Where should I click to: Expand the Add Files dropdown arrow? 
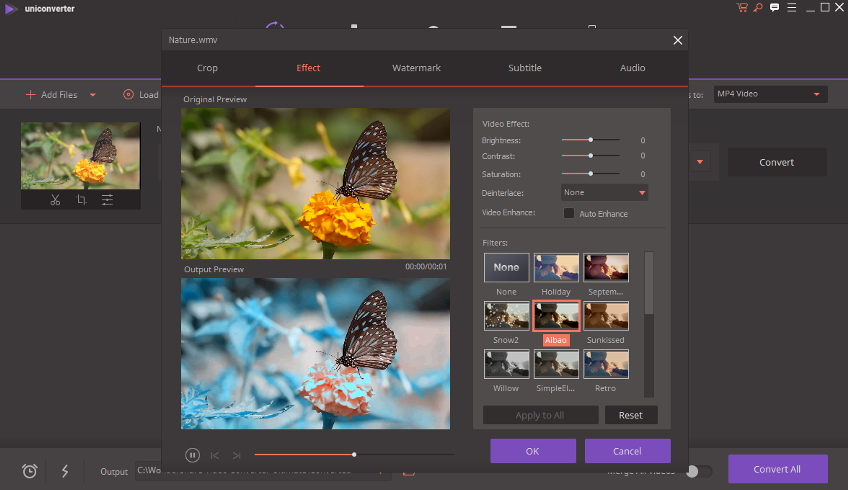point(92,95)
